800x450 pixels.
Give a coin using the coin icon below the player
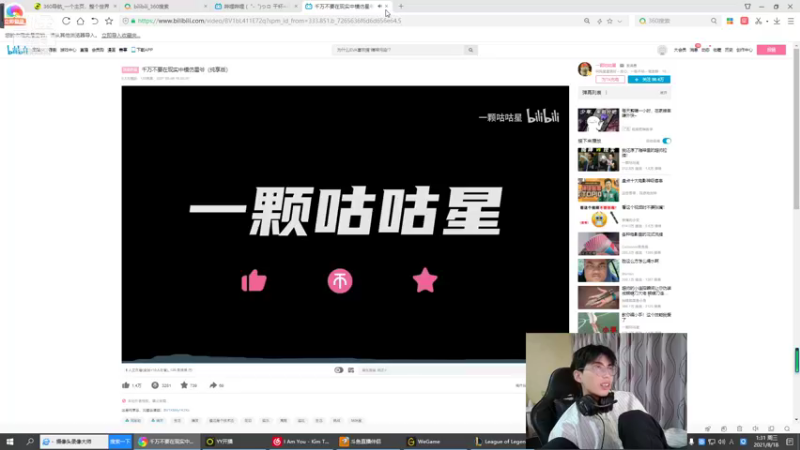click(155, 385)
